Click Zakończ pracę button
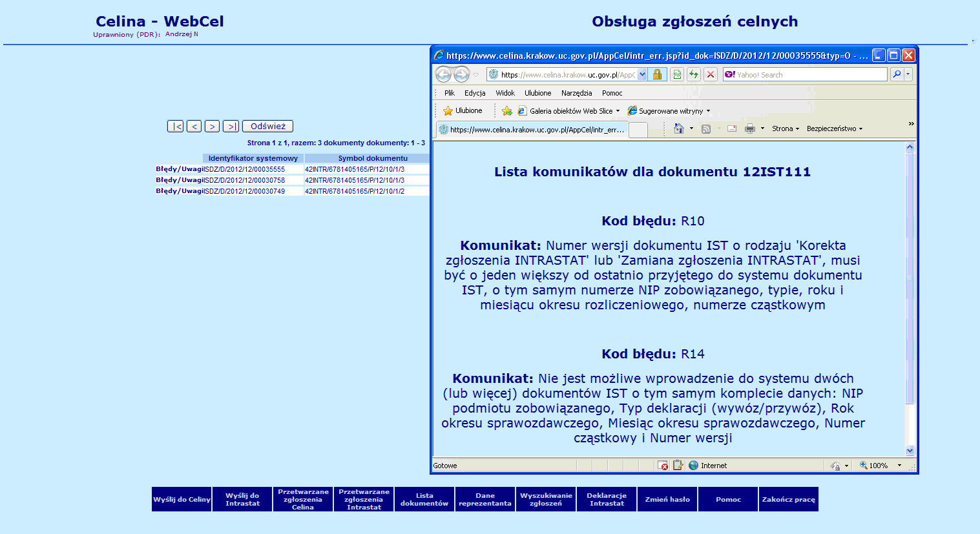 click(789, 499)
